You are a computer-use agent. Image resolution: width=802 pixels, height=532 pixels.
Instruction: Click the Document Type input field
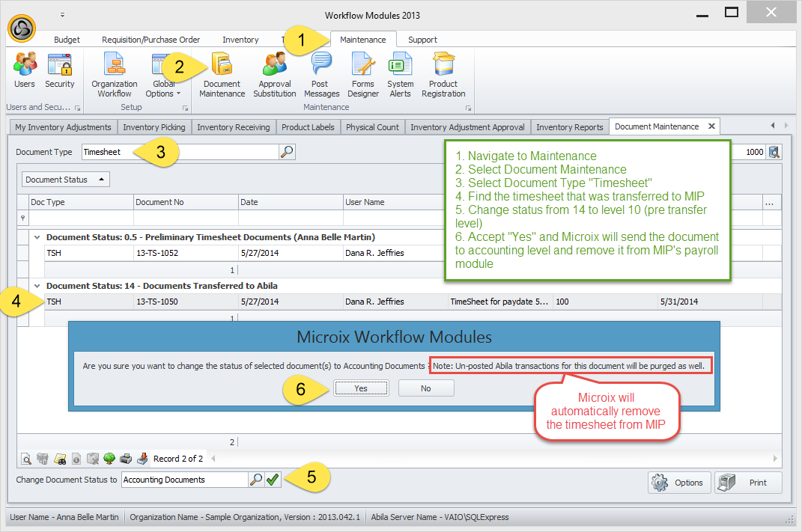[180, 152]
